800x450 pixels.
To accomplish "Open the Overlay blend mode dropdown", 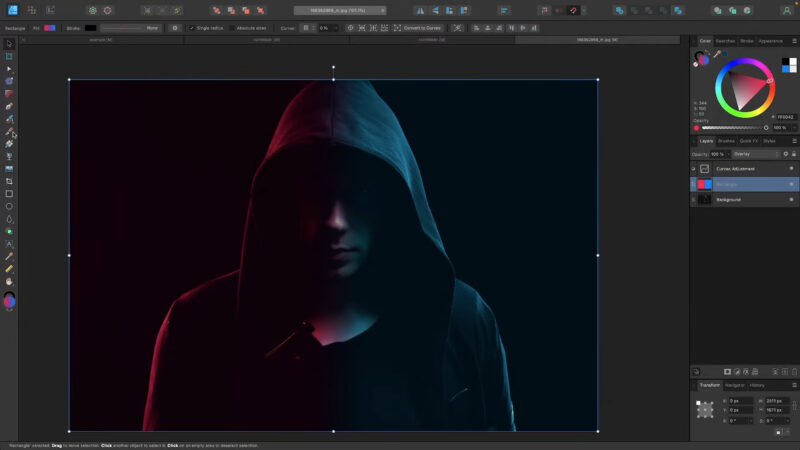I will [x=756, y=154].
